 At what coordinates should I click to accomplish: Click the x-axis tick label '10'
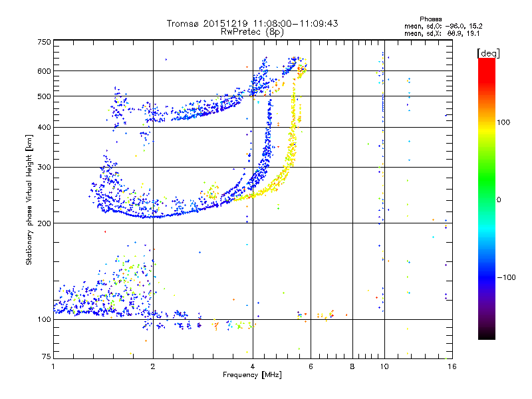coord(384,366)
